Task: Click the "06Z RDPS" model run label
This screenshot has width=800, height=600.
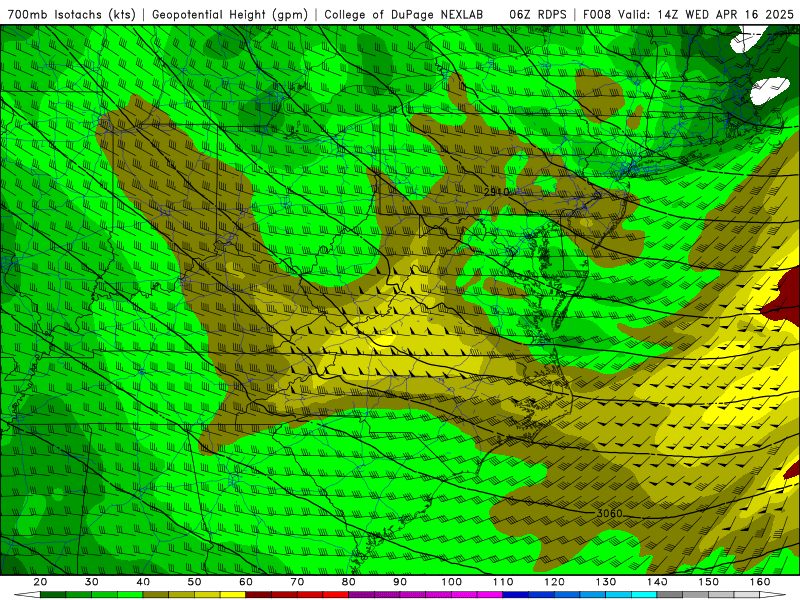Action: pyautogui.click(x=538, y=15)
